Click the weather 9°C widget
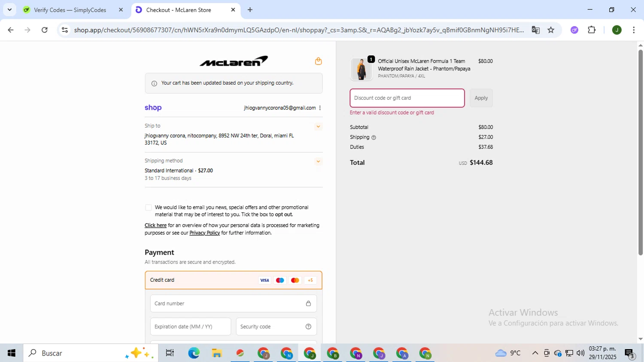The height and width of the screenshot is (362, 644). coord(508,353)
